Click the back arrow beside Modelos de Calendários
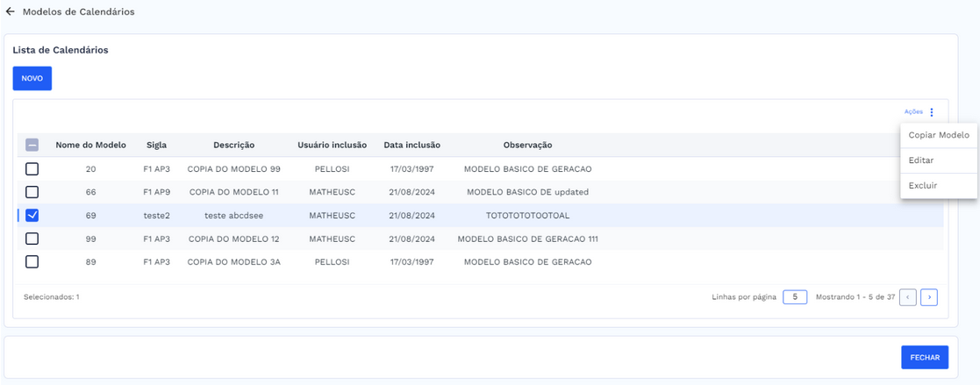The width and height of the screenshot is (980, 385). (x=11, y=12)
